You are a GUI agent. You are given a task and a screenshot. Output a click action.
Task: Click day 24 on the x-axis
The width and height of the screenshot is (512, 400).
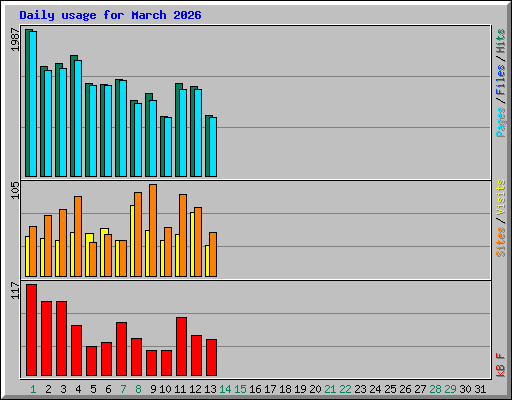(375, 389)
